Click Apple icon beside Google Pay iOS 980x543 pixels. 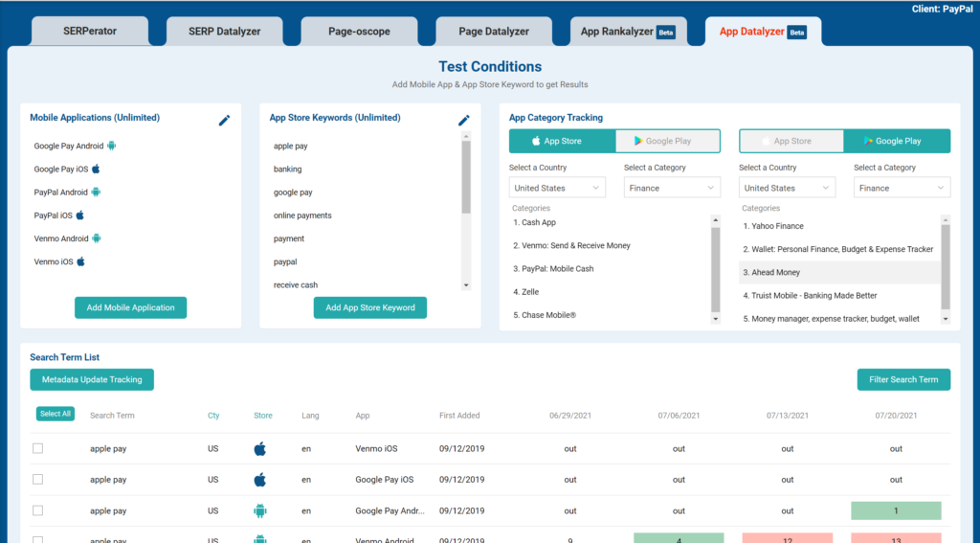[96, 169]
